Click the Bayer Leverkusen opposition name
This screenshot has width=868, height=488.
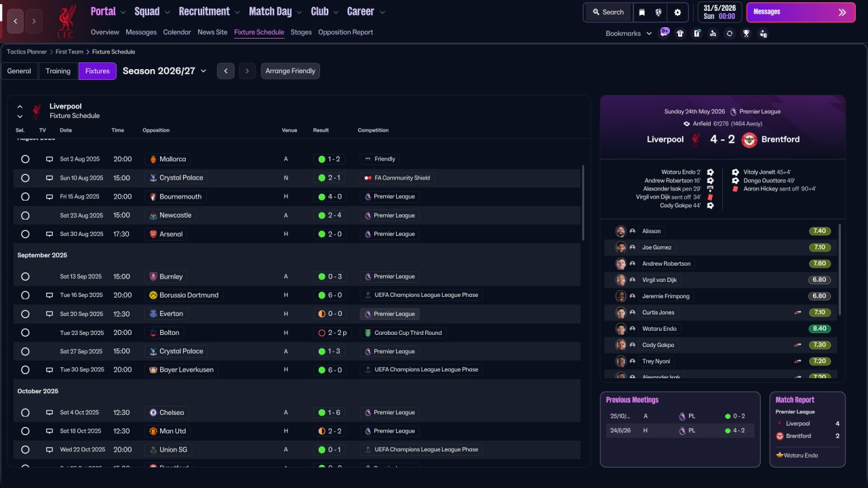click(186, 370)
